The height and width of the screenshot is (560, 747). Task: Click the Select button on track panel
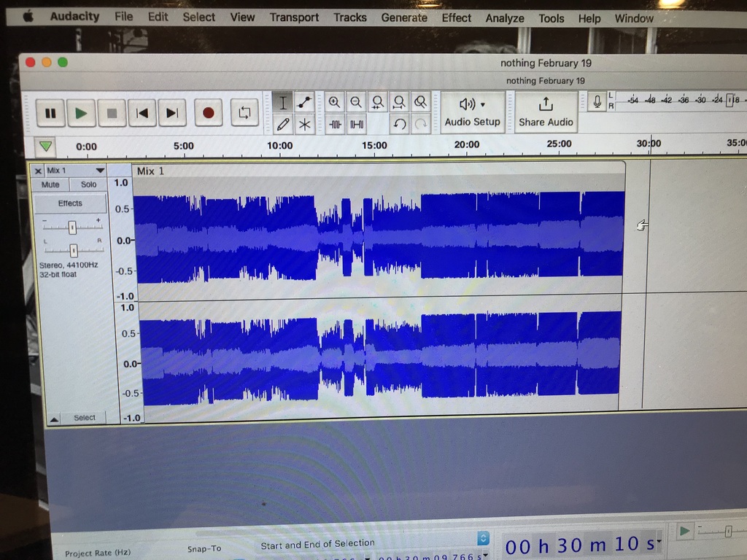[x=85, y=418]
